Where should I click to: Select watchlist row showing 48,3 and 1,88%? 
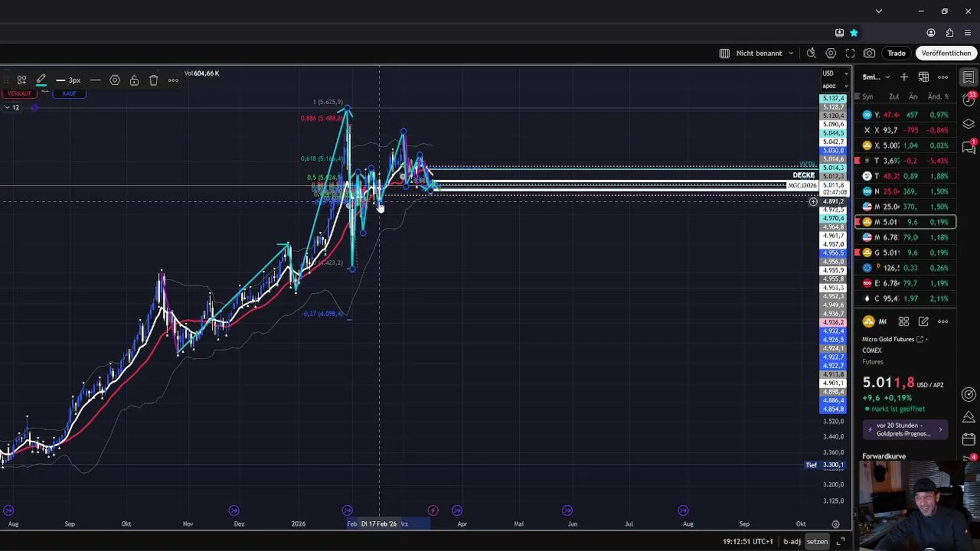point(906,176)
